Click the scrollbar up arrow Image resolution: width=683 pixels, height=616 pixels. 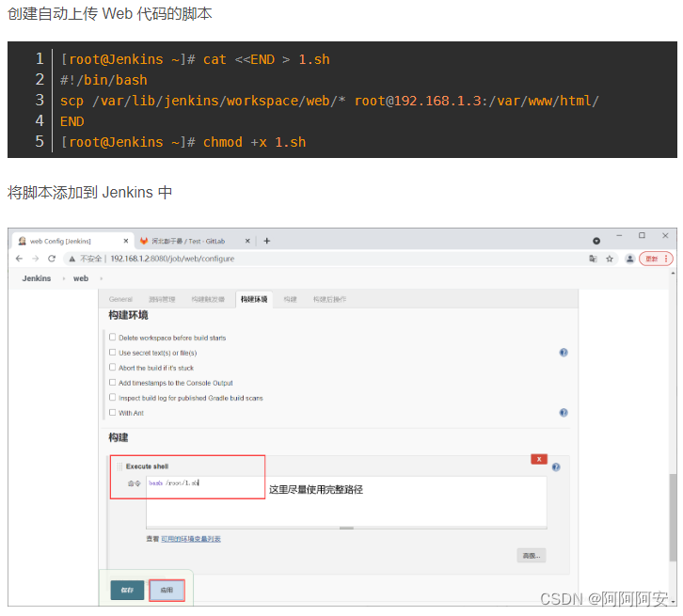pos(674,273)
